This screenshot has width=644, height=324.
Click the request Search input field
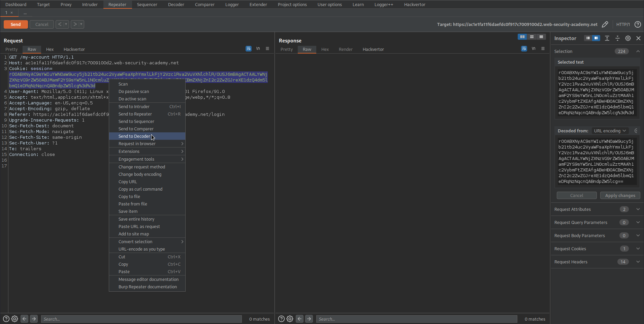coord(141,319)
